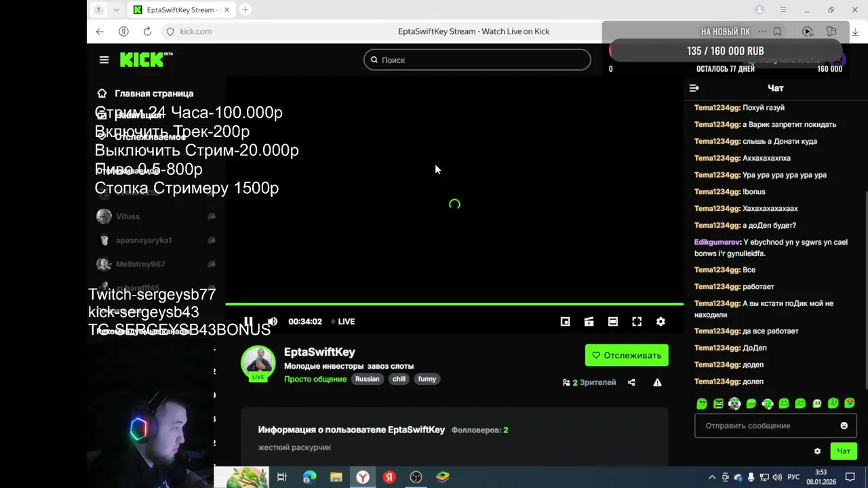Select the funny stream tag

(x=427, y=379)
